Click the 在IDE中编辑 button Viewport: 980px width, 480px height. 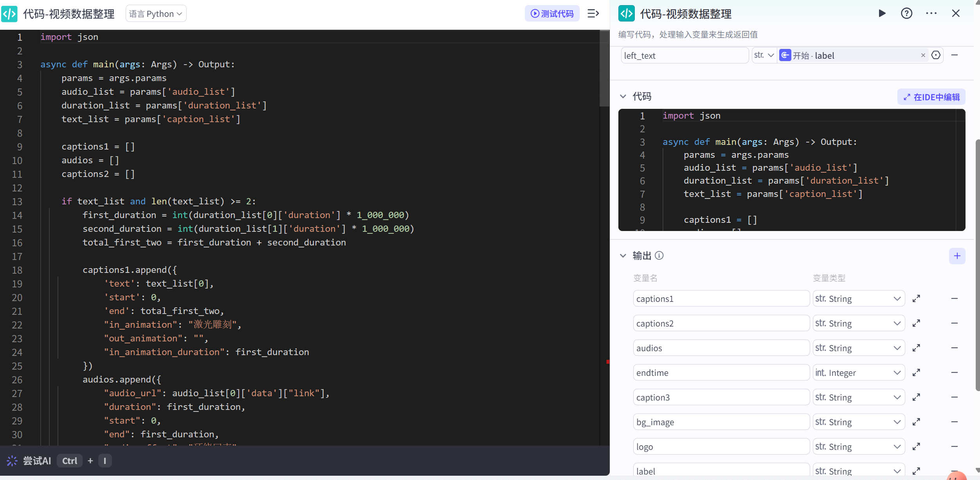(931, 97)
